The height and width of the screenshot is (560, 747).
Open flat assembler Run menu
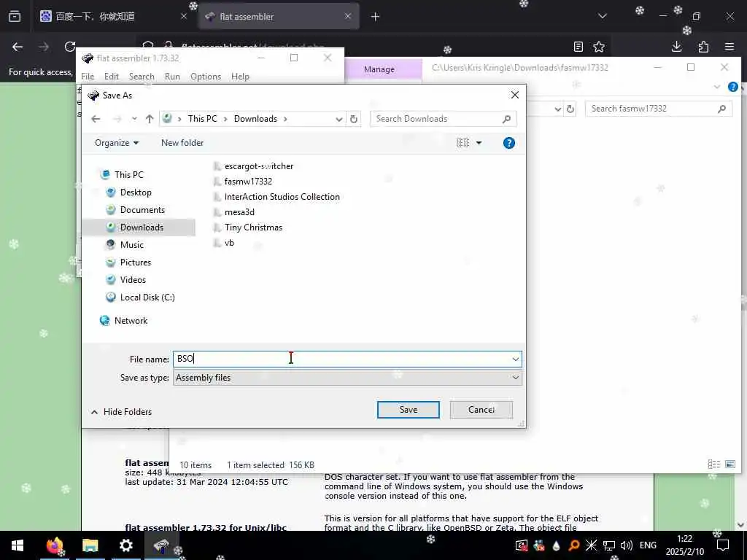click(x=172, y=77)
